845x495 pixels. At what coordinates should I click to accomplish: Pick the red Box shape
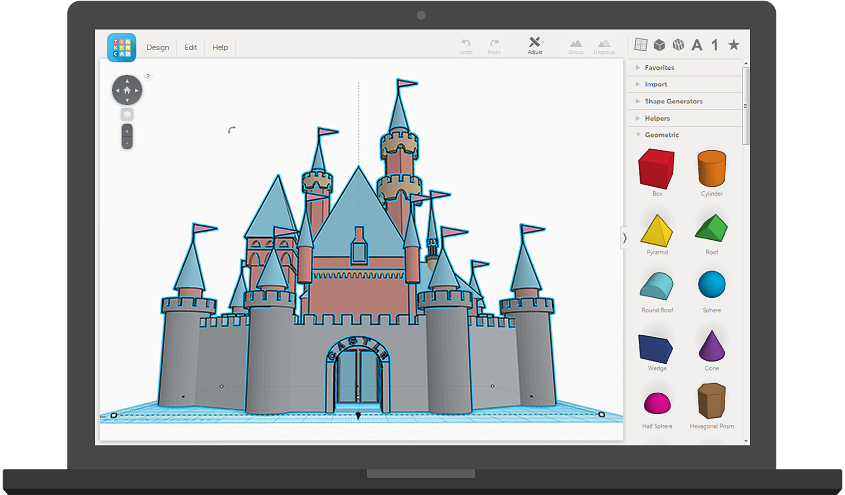[657, 169]
